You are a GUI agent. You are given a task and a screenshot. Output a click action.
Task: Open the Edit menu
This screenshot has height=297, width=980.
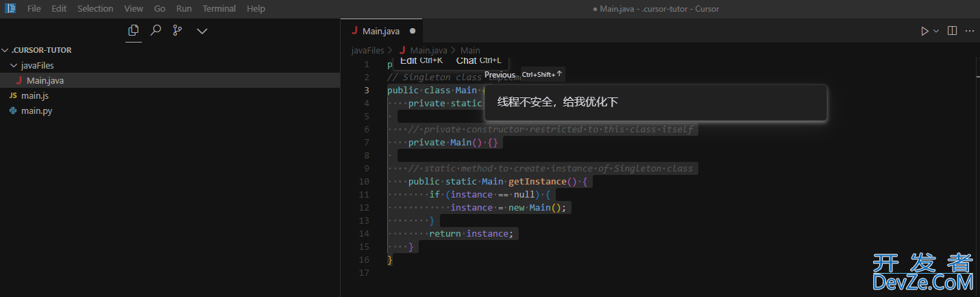pyautogui.click(x=59, y=9)
